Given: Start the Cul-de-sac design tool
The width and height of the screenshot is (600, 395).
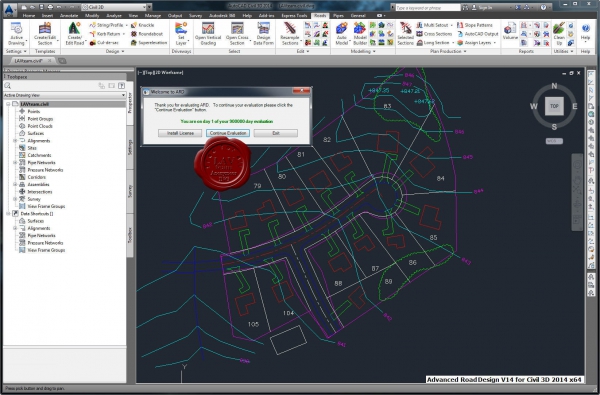Looking at the screenshot, I should click(103, 43).
